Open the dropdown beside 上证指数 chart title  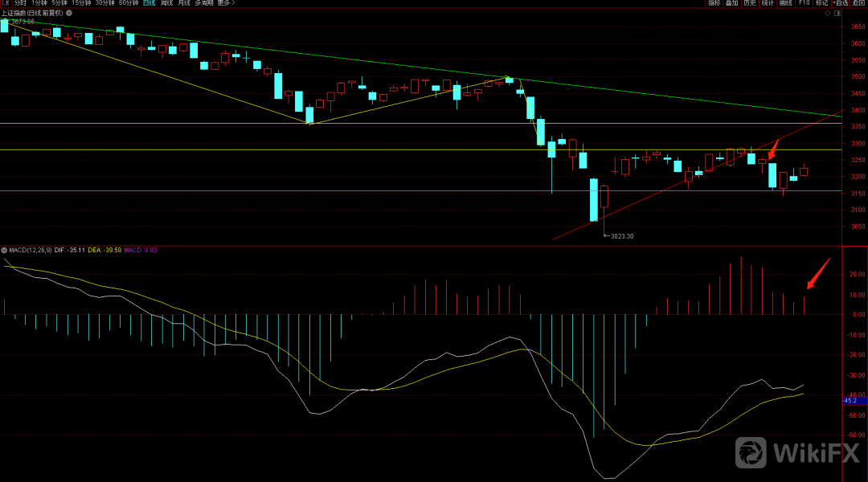tap(71, 13)
